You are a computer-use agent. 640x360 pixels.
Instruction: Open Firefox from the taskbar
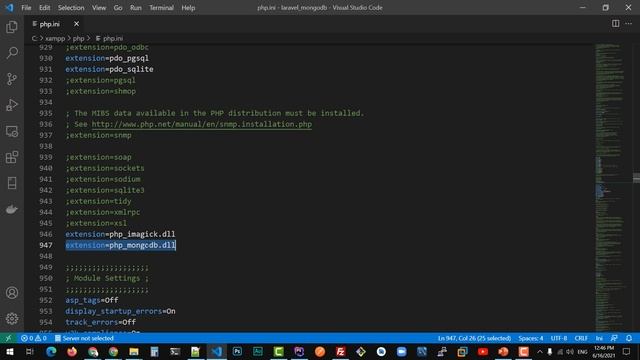72,351
